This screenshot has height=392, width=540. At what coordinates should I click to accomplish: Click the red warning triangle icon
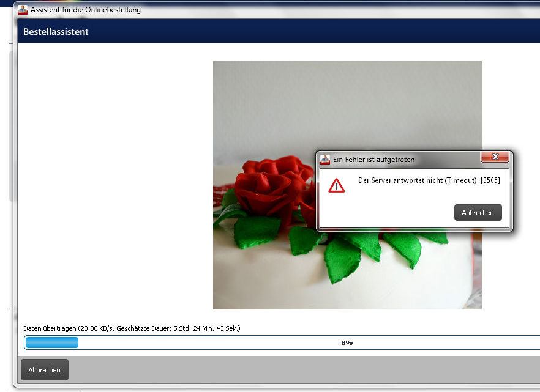click(336, 185)
